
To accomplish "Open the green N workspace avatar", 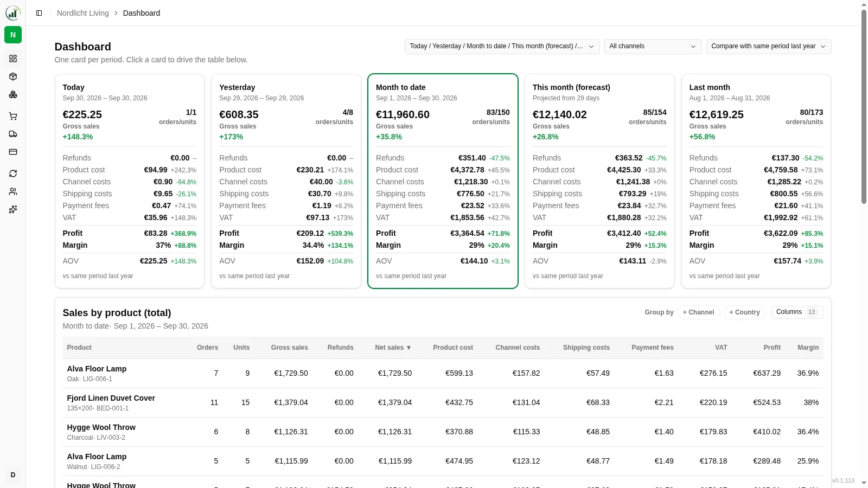I will coord(13,35).
